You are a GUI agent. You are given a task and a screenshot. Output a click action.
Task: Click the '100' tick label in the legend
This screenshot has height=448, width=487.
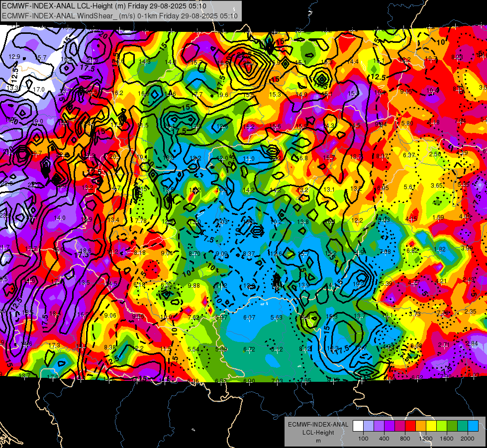click(363, 439)
